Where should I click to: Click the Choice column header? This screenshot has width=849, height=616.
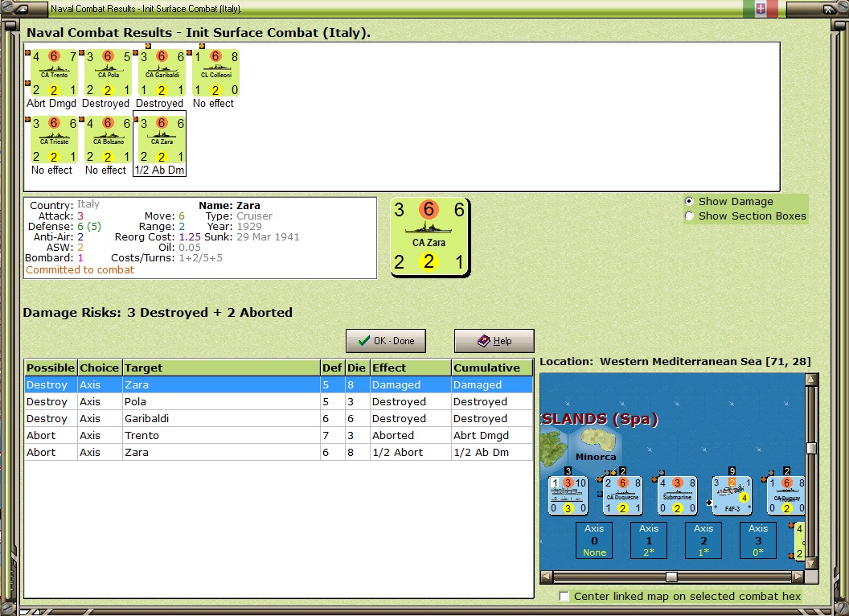(x=100, y=368)
